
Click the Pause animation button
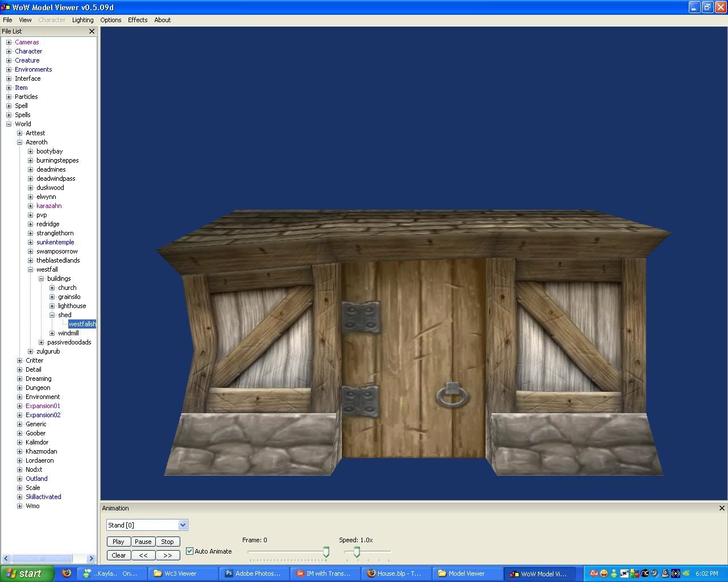pyautogui.click(x=143, y=542)
